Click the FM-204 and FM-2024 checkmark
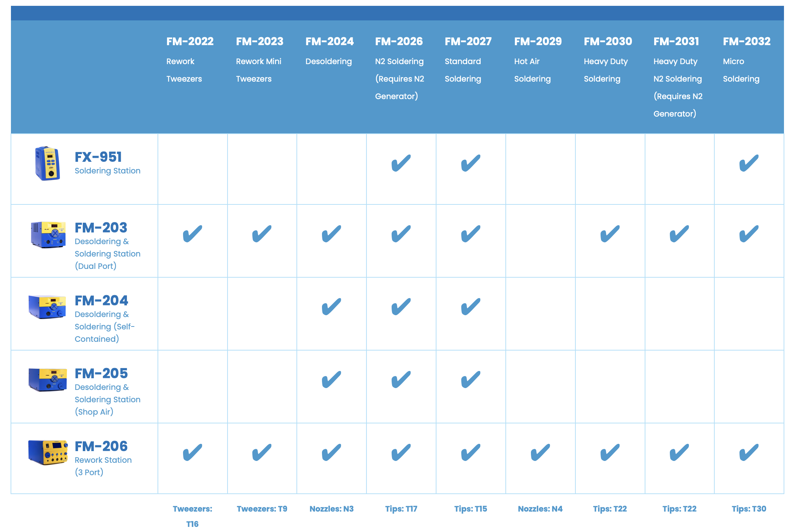 (x=331, y=306)
